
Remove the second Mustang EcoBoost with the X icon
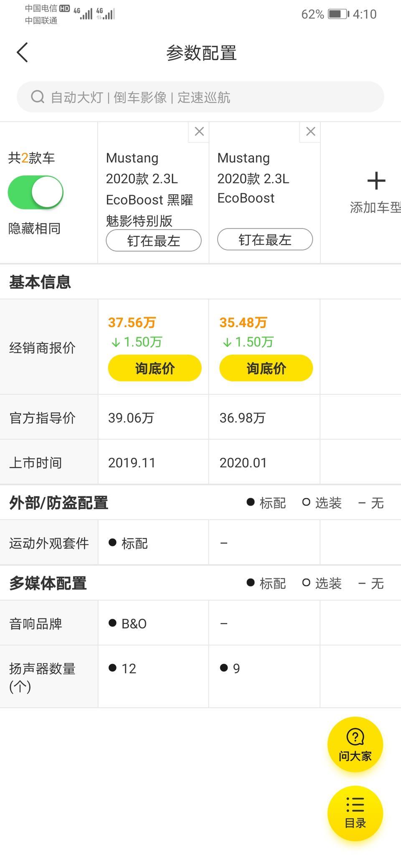click(x=310, y=132)
